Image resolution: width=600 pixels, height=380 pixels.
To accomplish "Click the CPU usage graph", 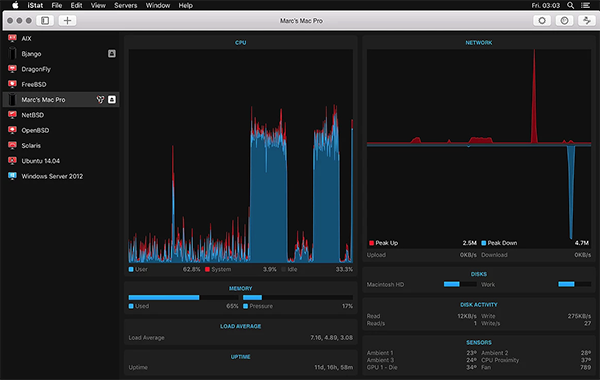I will click(241, 156).
